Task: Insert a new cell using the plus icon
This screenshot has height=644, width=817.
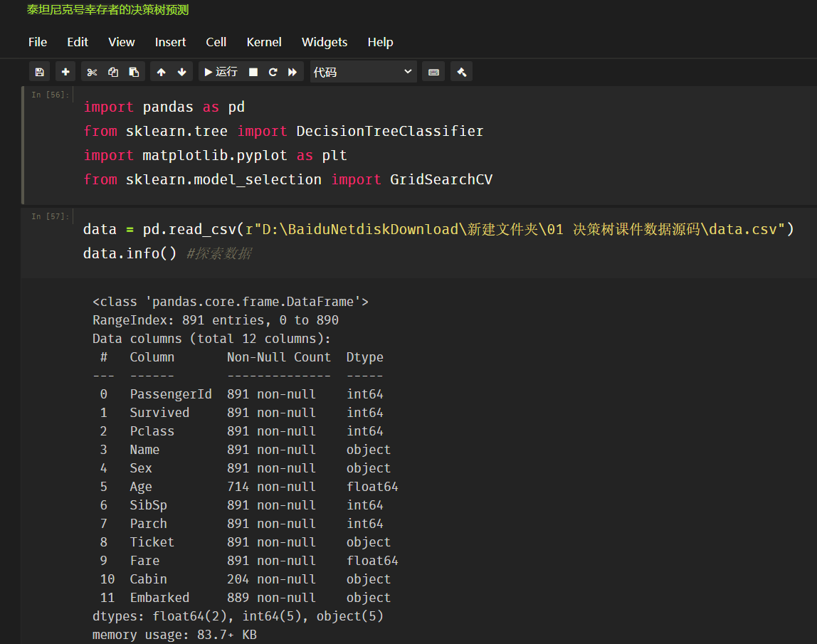Action: tap(65, 71)
